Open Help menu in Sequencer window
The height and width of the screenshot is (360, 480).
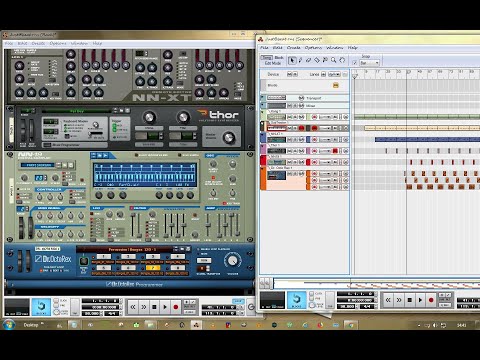pos(353,48)
